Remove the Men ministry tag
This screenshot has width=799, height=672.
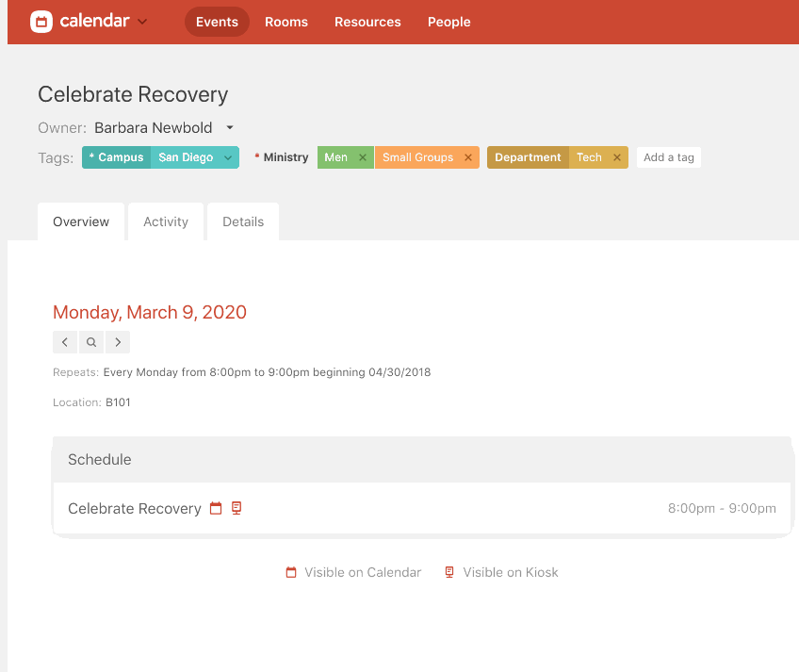[363, 157]
